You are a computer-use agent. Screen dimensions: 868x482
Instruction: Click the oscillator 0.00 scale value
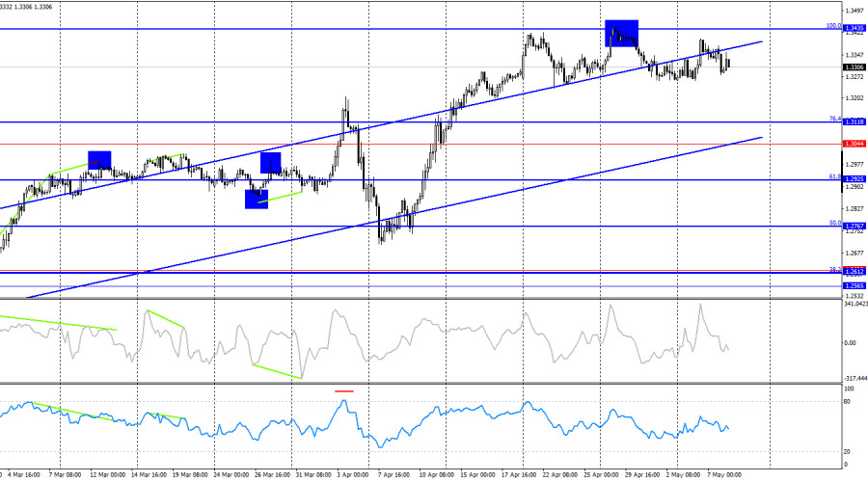click(x=850, y=343)
